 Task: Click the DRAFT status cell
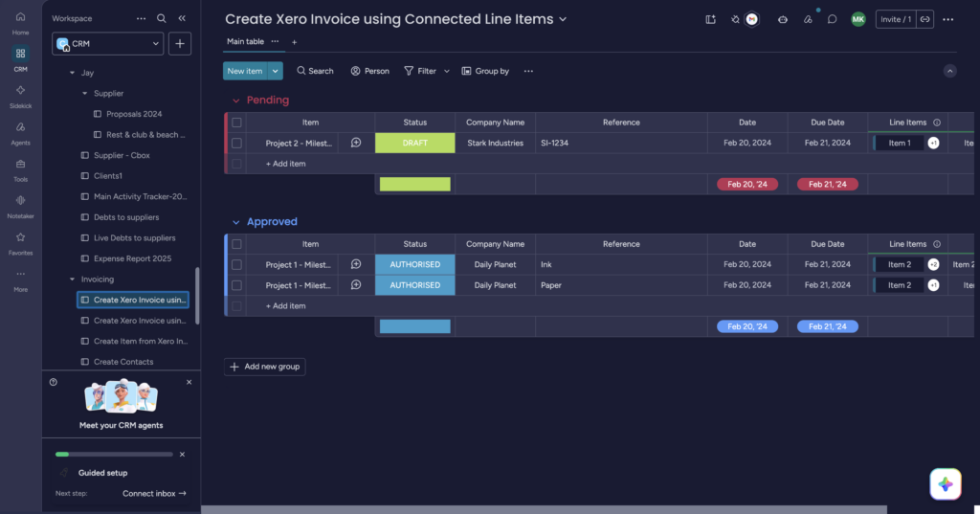click(415, 143)
